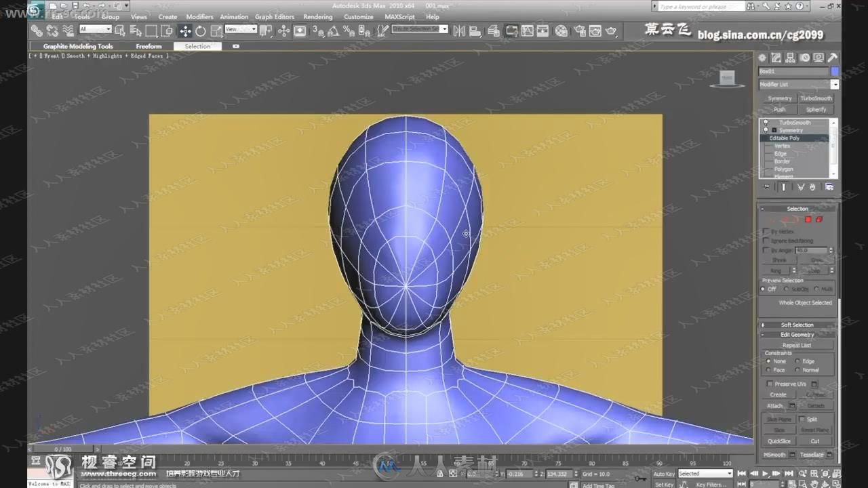Open the Motion command panel tab
This screenshot has height=488, width=868.
click(x=806, y=58)
